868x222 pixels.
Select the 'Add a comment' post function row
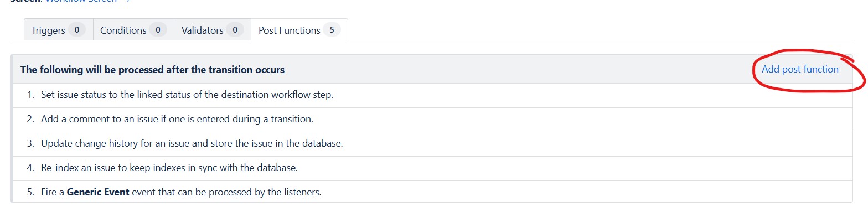pyautogui.click(x=177, y=119)
